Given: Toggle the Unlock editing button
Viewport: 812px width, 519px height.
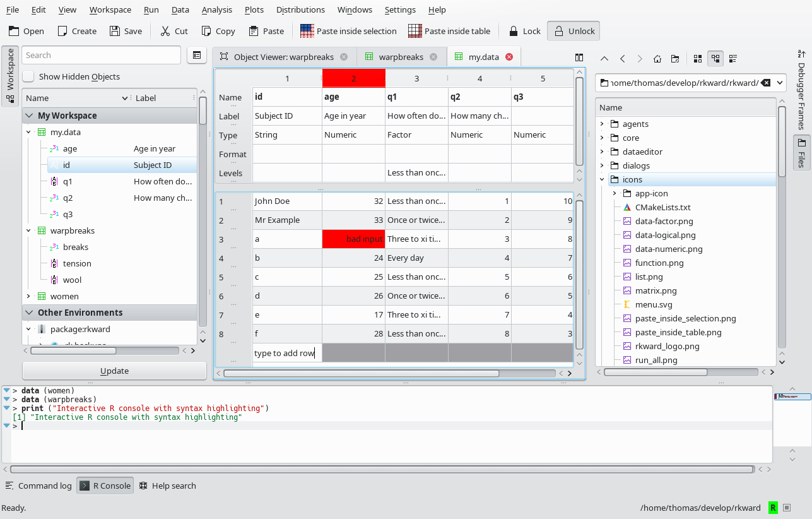Looking at the screenshot, I should click(573, 31).
